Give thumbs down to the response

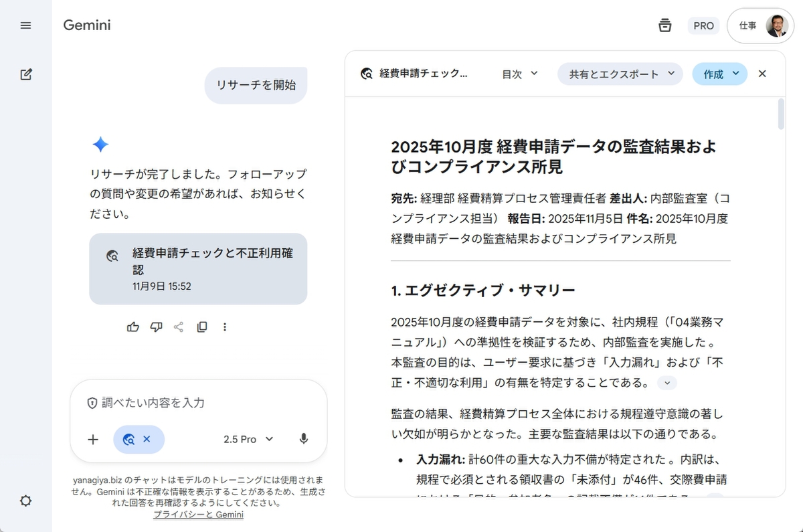point(156,327)
